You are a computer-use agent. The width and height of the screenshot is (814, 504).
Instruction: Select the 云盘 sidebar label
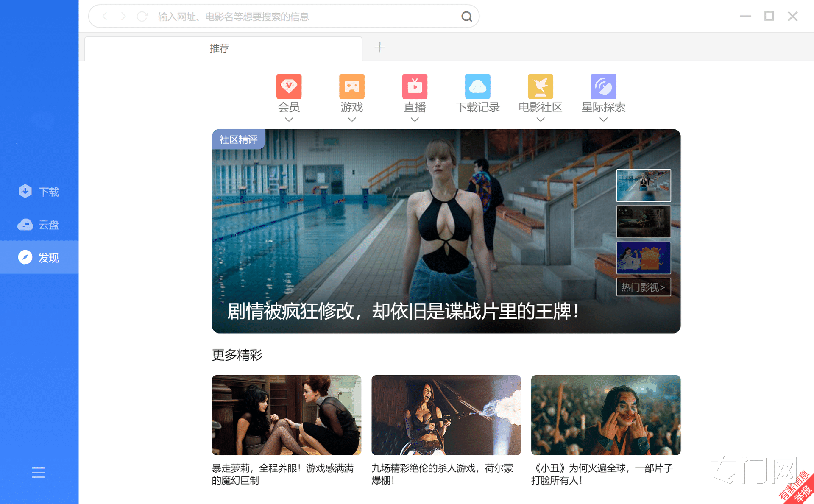coord(49,225)
